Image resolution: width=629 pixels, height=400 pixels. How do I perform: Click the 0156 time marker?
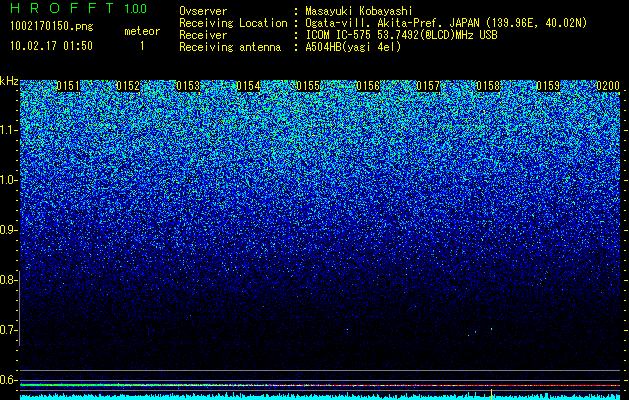click(x=368, y=86)
